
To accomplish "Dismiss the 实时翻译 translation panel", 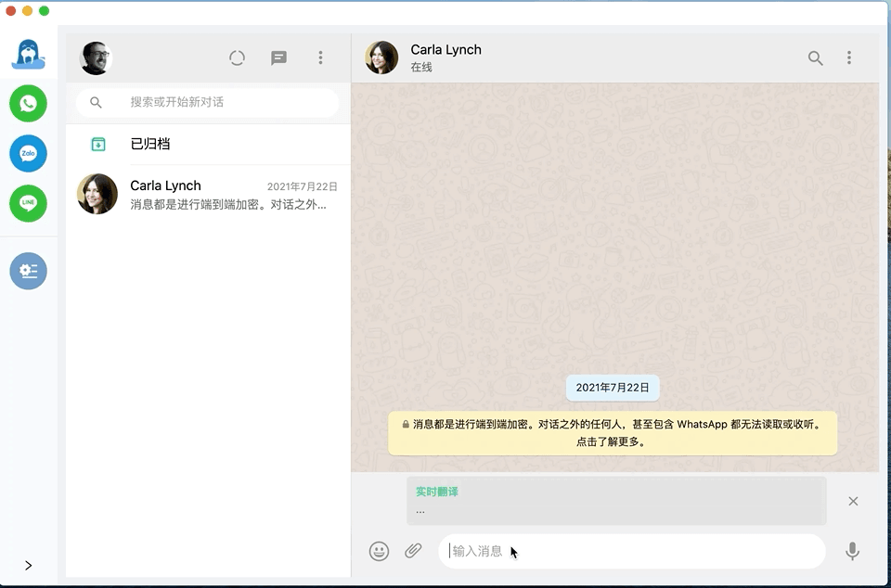I will click(852, 501).
